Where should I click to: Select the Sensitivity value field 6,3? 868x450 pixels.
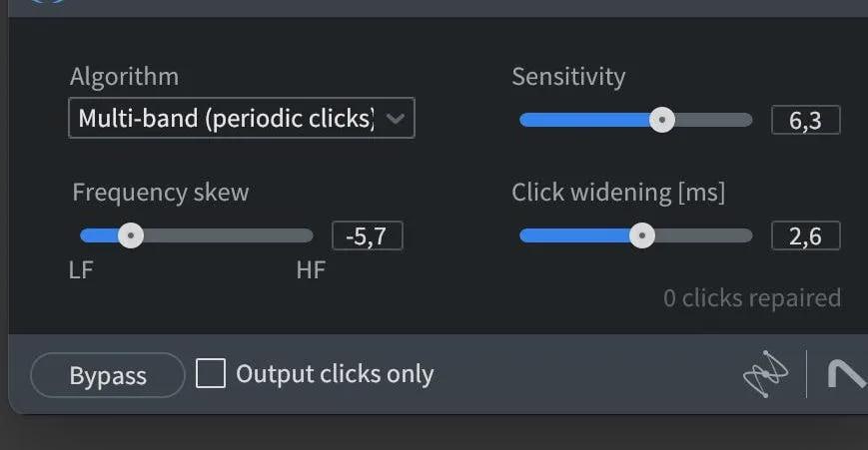[x=805, y=120]
